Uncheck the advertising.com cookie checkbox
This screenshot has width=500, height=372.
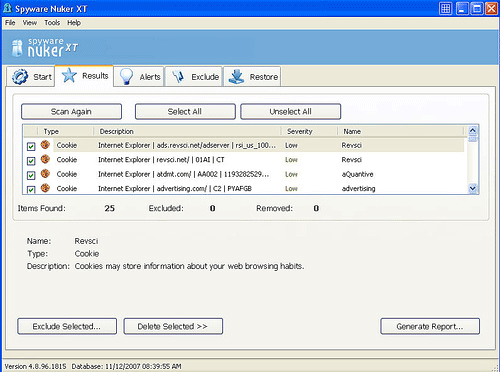31,189
